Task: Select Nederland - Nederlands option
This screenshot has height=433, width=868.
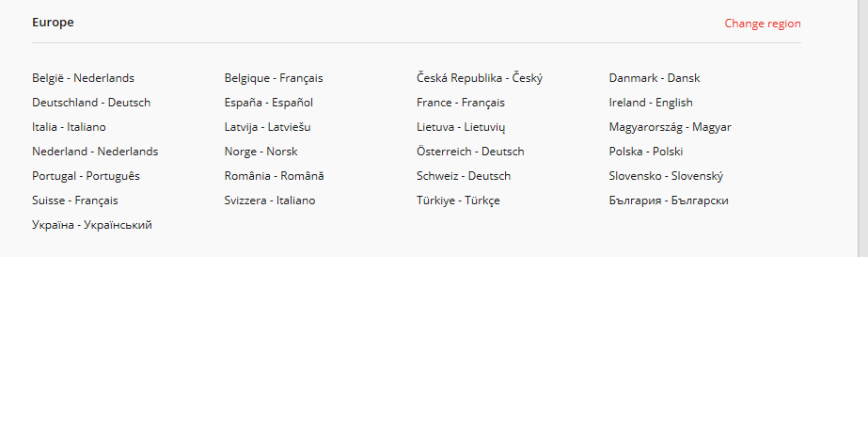Action: click(x=95, y=152)
